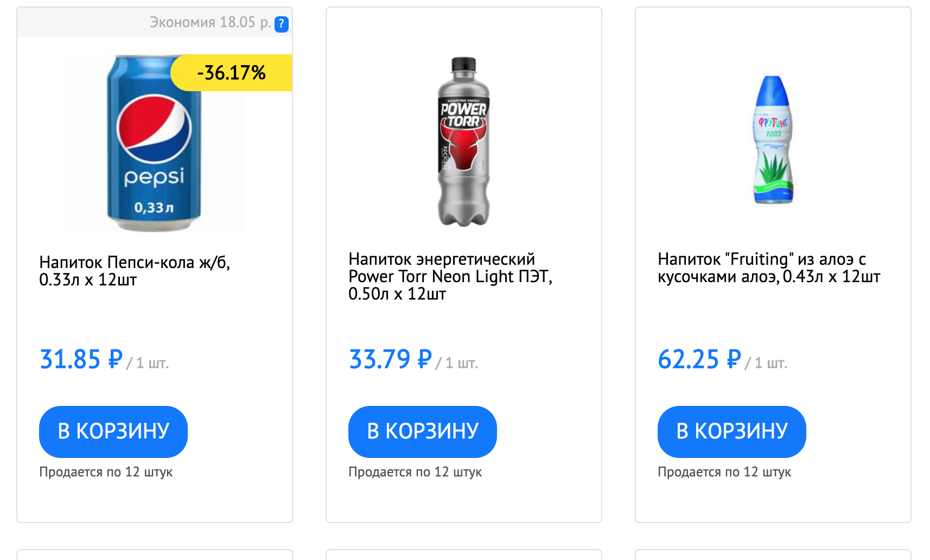Image resolution: width=930 pixels, height=560 pixels.
Task: Open the Power Torr Neon Light product title
Action: click(x=450, y=276)
